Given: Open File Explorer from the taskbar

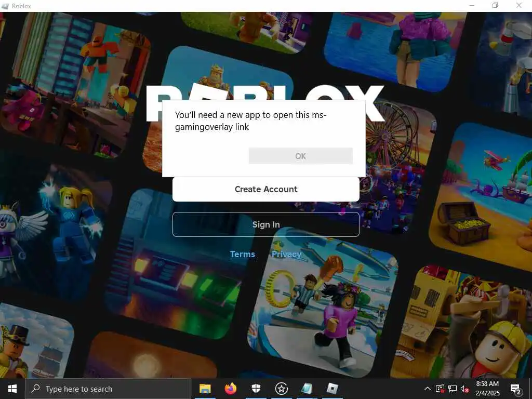Looking at the screenshot, I should coord(205,389).
